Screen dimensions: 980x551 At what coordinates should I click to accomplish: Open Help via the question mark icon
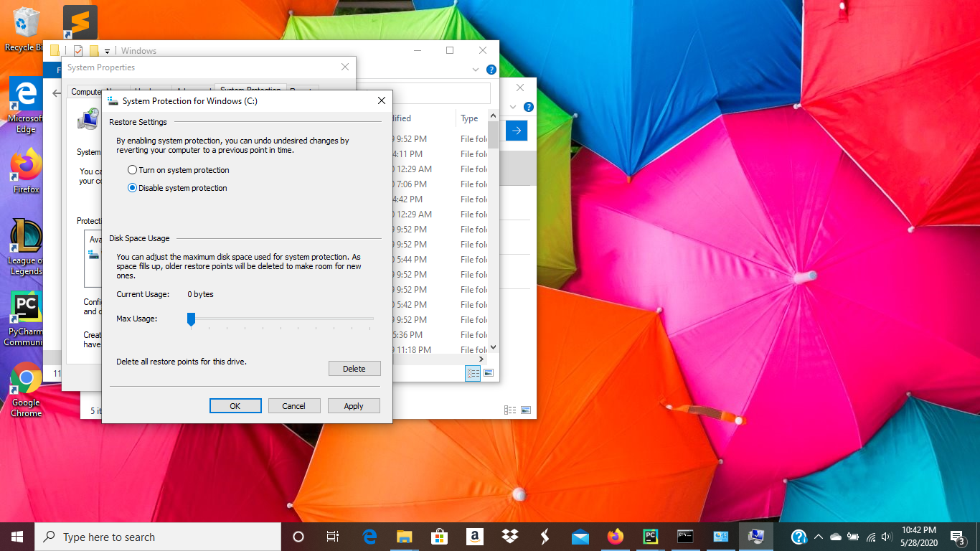(491, 69)
